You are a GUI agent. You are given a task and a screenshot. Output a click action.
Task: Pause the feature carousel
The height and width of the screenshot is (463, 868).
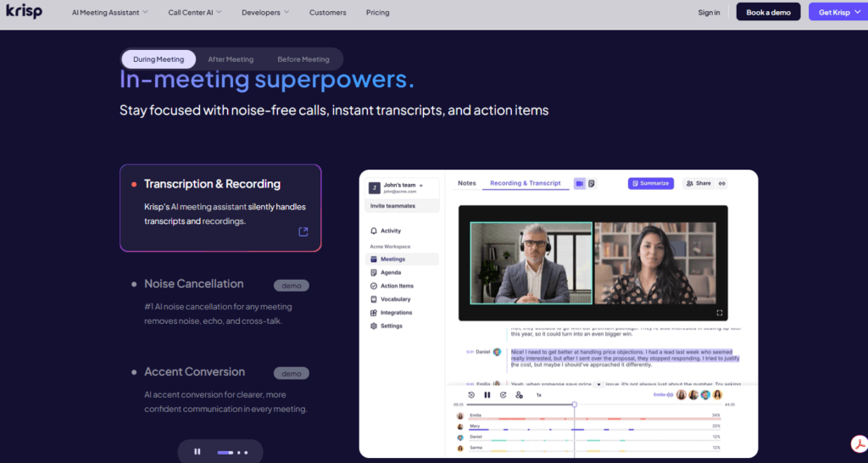point(197,452)
